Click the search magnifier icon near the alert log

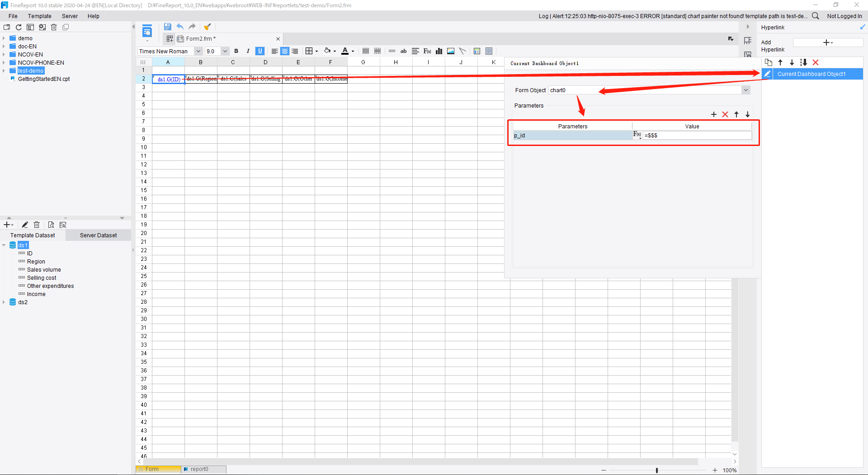[816, 16]
